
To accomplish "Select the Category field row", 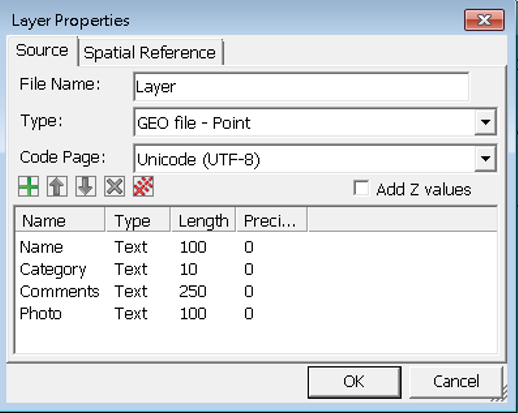I will [x=256, y=269].
